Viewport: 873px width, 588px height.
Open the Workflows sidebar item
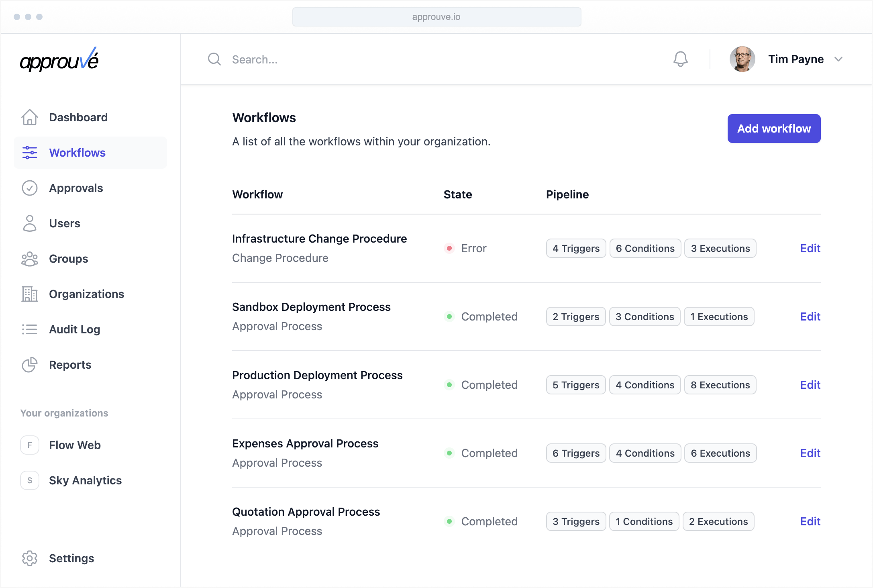coord(77,153)
